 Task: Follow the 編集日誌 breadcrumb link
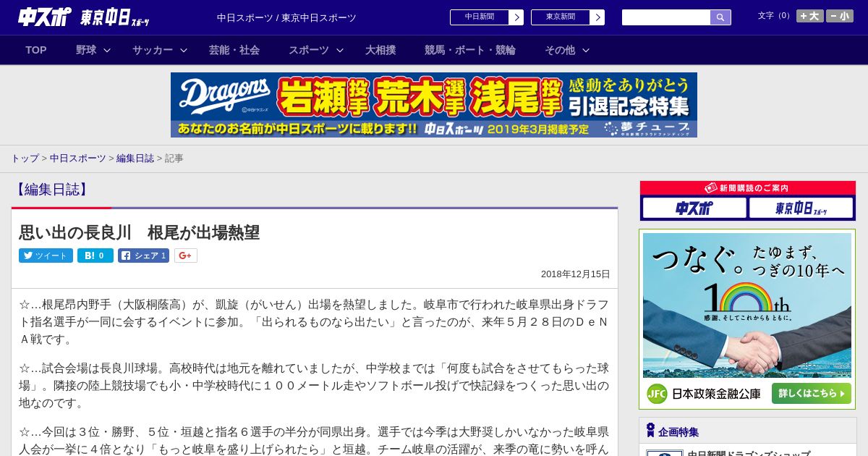(x=135, y=158)
